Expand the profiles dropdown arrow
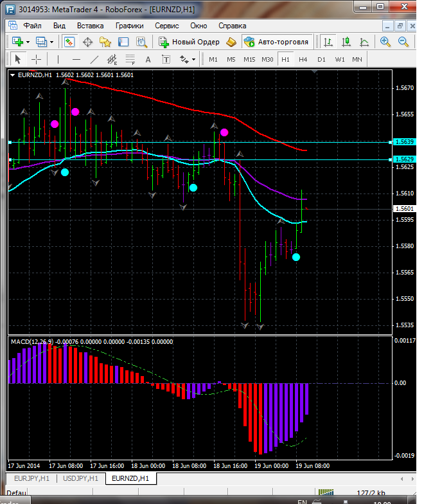Screen dimensions: 424x504 [52, 42]
